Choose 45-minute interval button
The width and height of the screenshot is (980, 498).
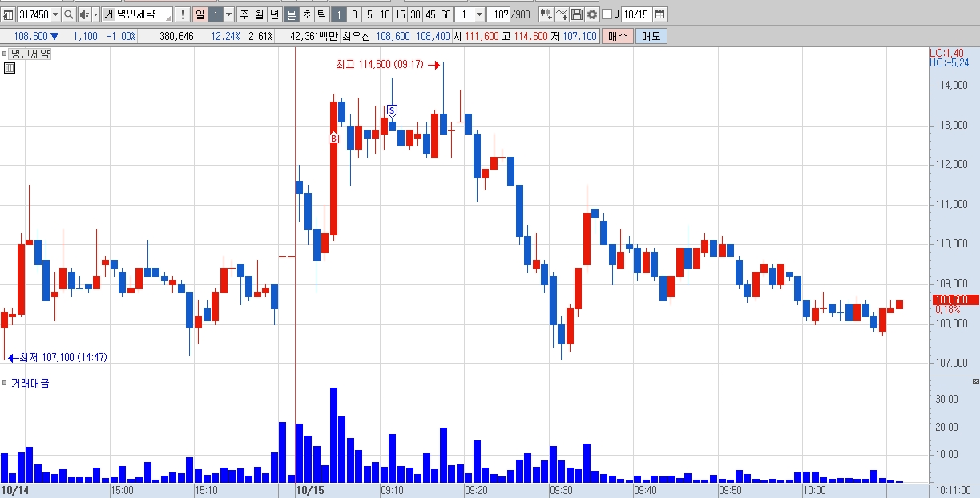430,14
